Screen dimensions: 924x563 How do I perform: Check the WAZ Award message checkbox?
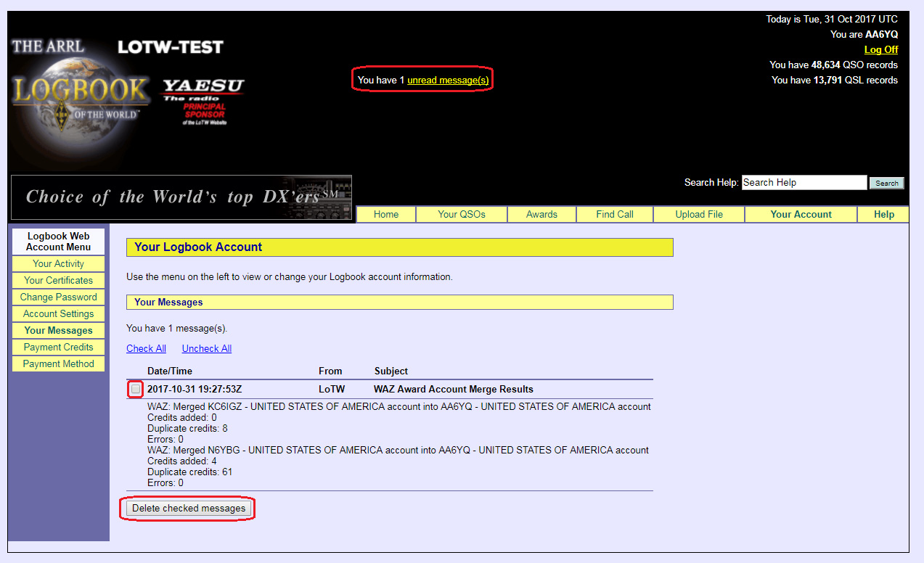[136, 390]
